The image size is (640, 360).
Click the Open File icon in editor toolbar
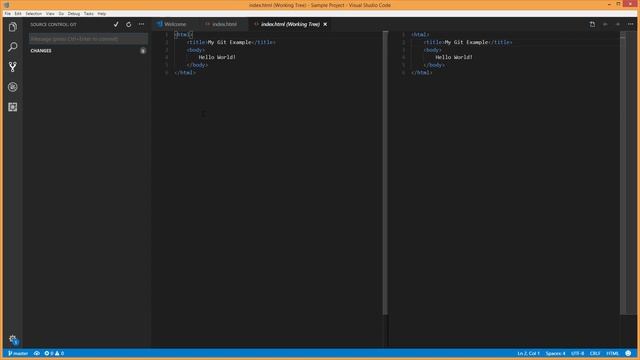(592, 24)
